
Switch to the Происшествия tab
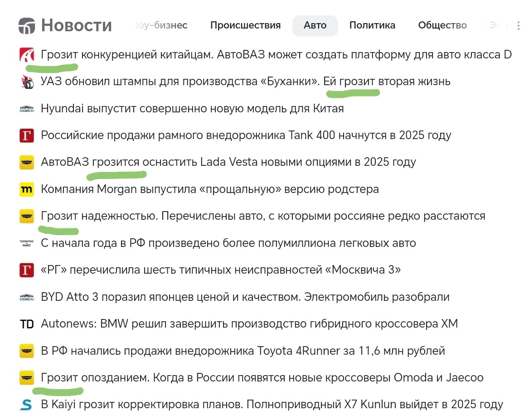click(245, 25)
